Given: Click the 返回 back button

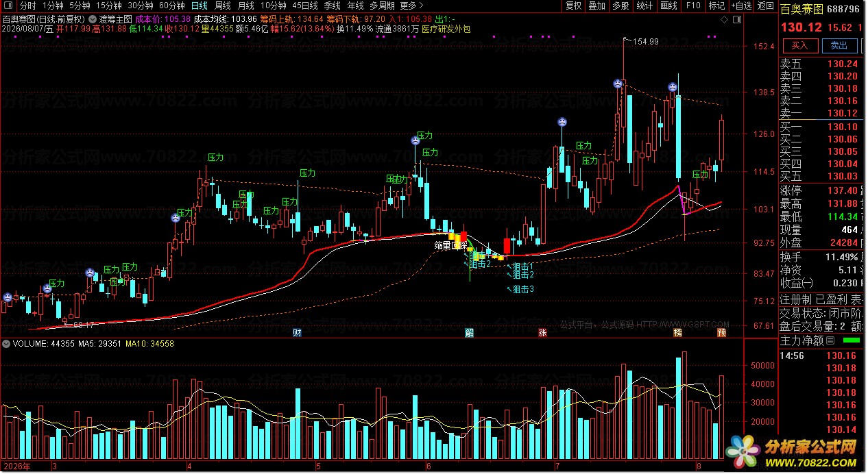Looking at the screenshot, I should pyautogui.click(x=765, y=5).
